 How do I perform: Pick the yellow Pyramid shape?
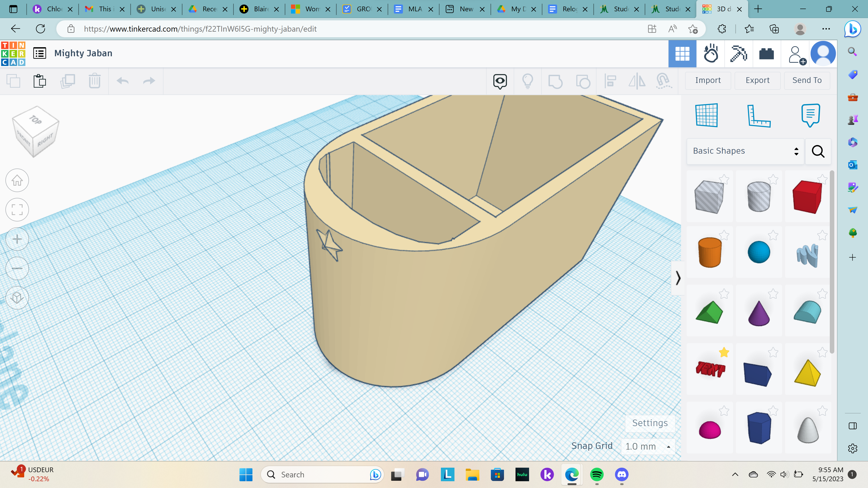[x=807, y=373]
